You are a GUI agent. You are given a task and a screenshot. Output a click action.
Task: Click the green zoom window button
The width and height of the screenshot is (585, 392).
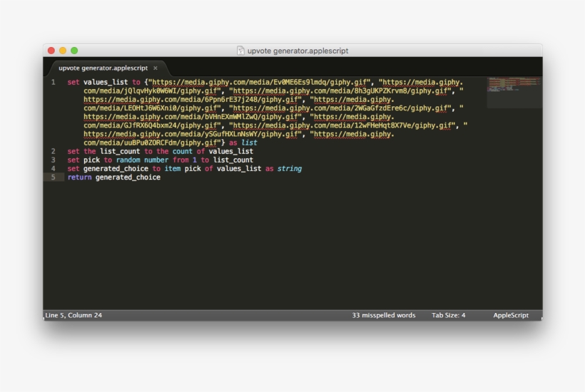click(74, 51)
